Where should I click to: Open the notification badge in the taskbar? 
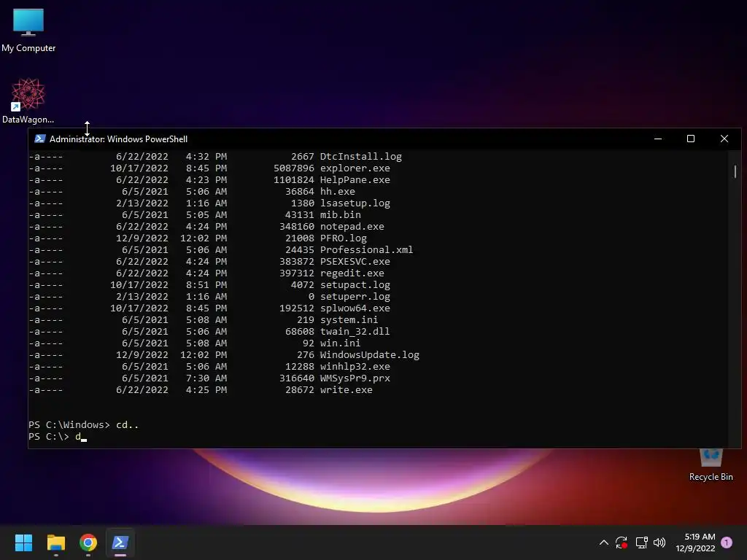pos(727,542)
